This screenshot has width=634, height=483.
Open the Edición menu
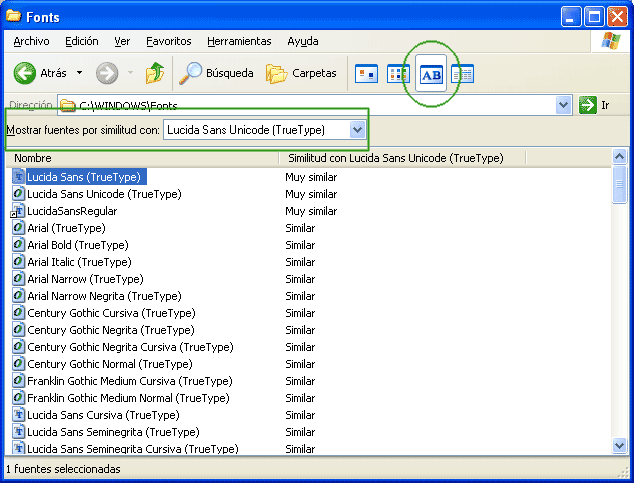82,41
